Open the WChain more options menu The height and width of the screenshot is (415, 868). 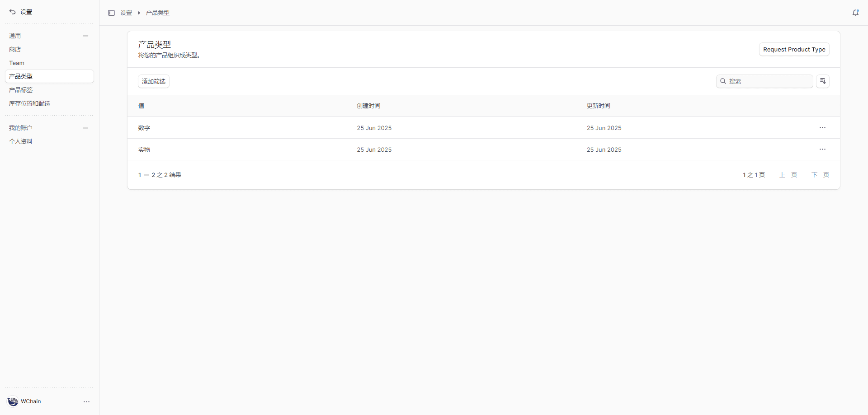click(86, 401)
